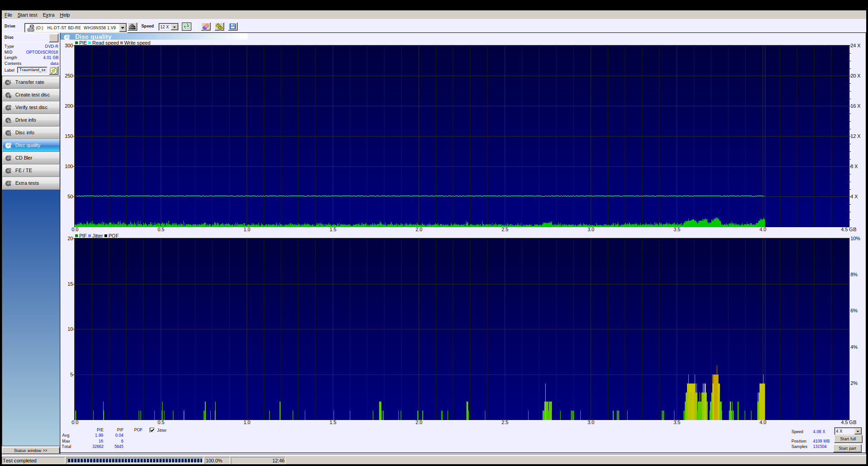This screenshot has width=868, height=466.
Task: Click the 100.0% status bar entry
Action: click(214, 461)
